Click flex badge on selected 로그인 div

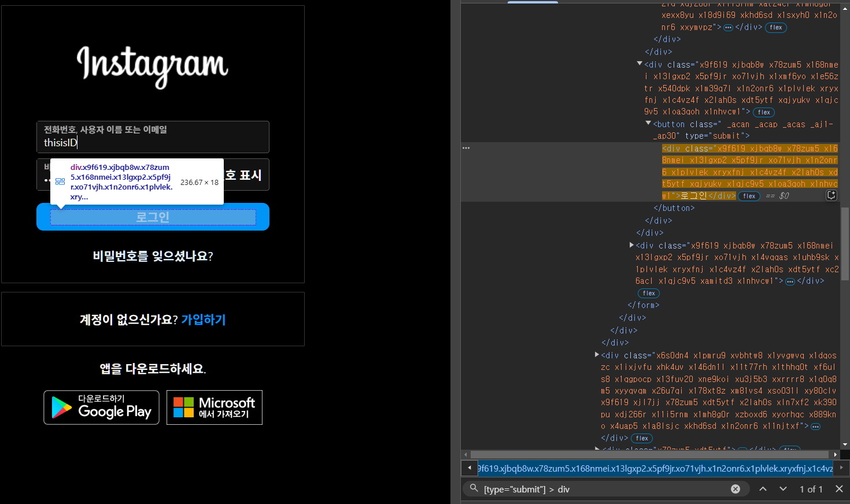pos(749,196)
